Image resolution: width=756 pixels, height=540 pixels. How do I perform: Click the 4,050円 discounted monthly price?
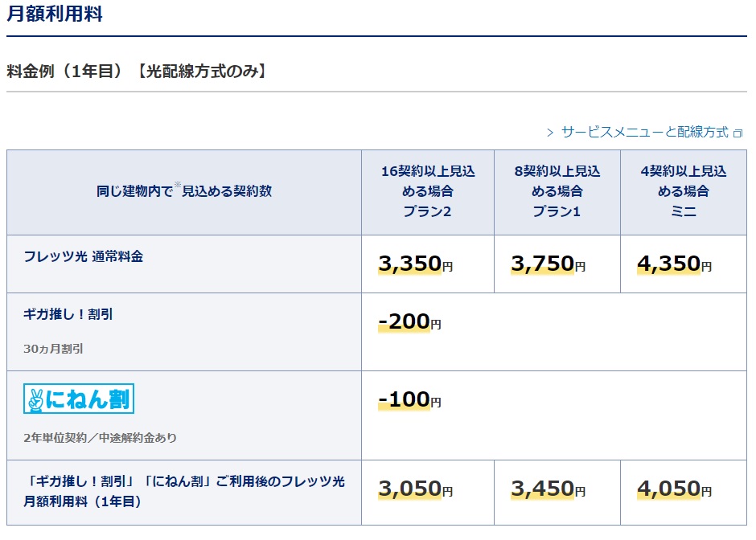(x=674, y=489)
